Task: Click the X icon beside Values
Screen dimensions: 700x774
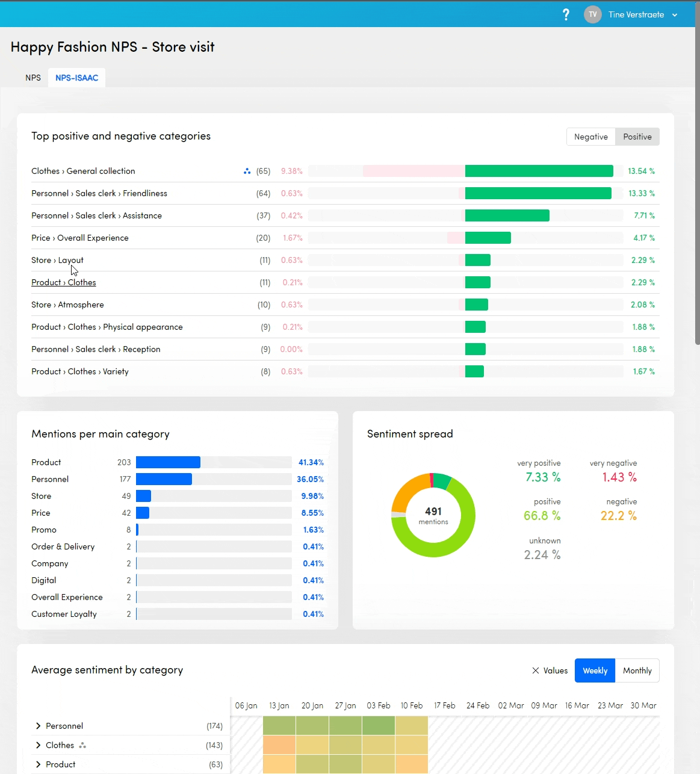Action: point(536,670)
